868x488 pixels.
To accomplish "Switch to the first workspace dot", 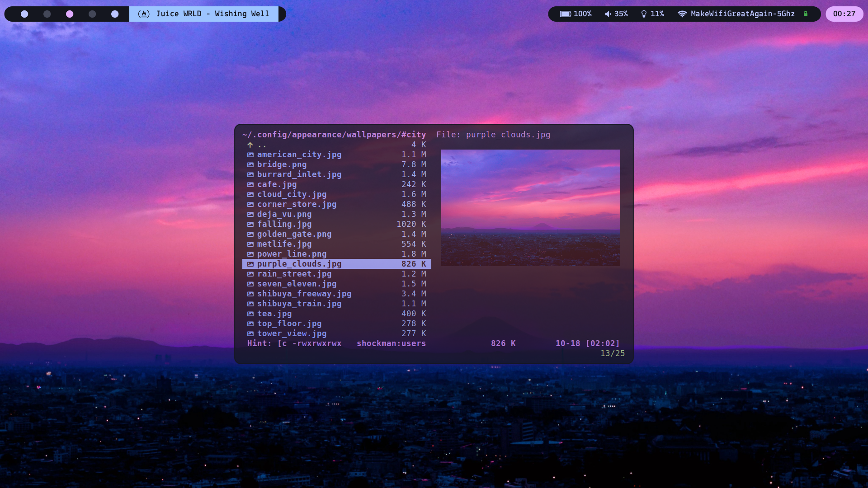I will point(24,14).
